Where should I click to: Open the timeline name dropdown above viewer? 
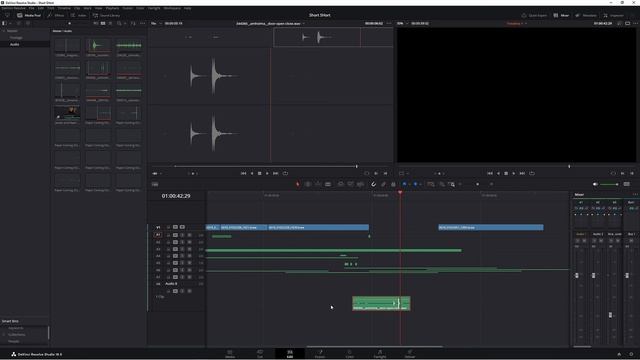(517, 23)
